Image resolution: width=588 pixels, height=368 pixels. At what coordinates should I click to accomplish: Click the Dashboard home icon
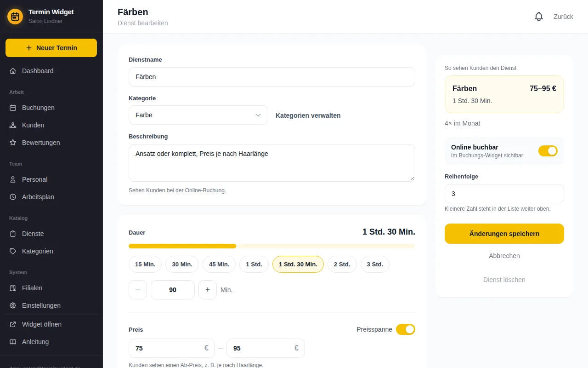(13, 71)
